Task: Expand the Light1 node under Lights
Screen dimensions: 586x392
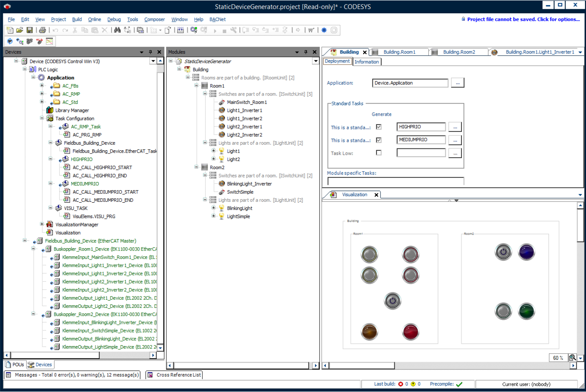Action: 214,151
